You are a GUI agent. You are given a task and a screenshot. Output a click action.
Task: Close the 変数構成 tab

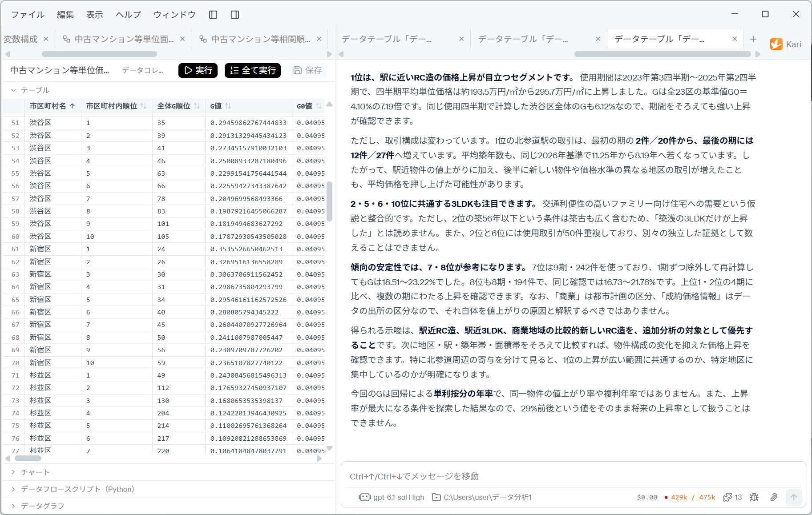pyautogui.click(x=46, y=39)
